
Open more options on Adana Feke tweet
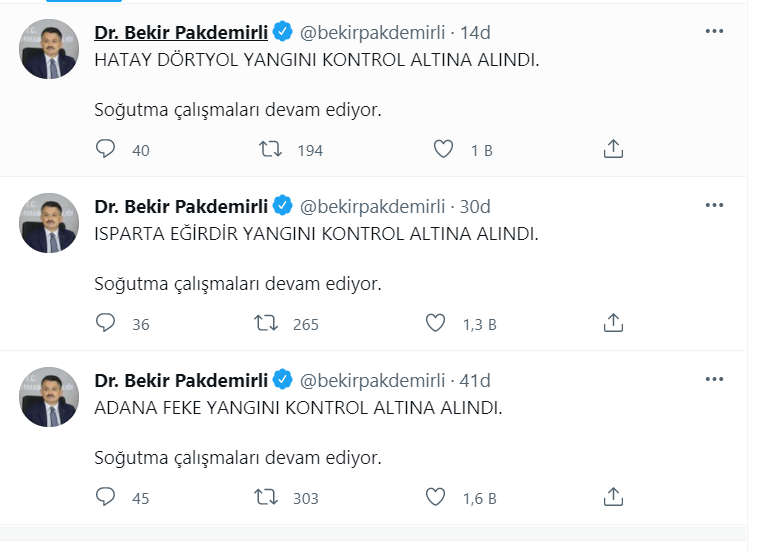714,380
